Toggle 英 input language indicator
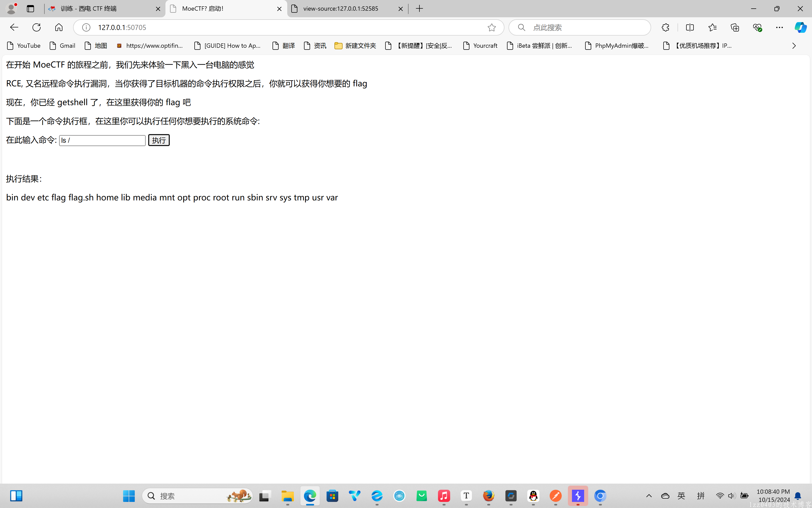Screen dimensions: 812x508 click(681, 496)
